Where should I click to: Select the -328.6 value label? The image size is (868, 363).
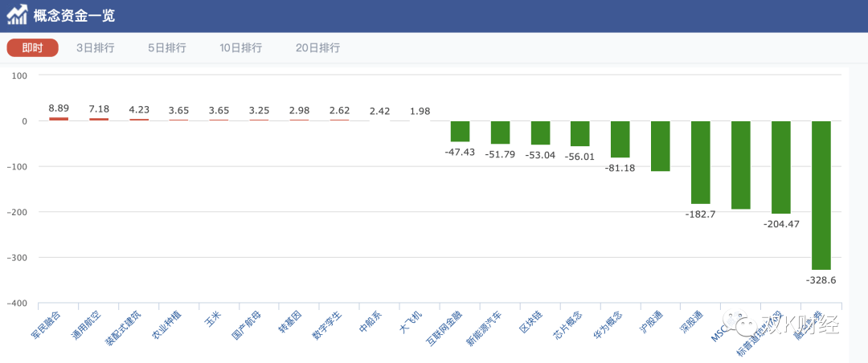(x=821, y=280)
